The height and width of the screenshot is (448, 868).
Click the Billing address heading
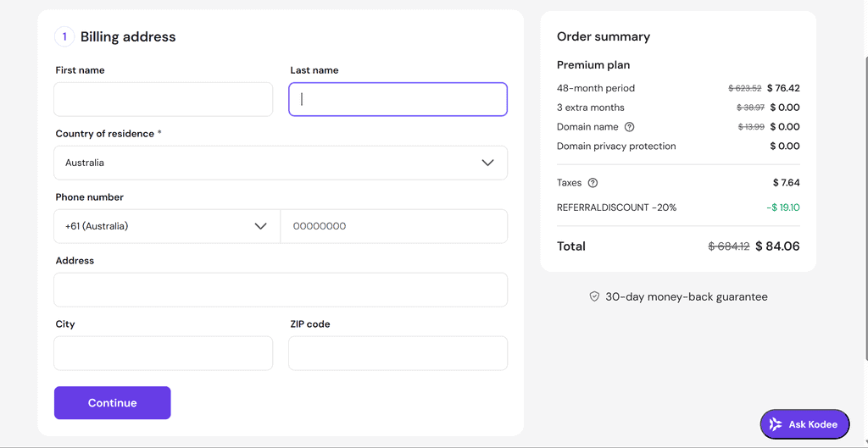128,37
